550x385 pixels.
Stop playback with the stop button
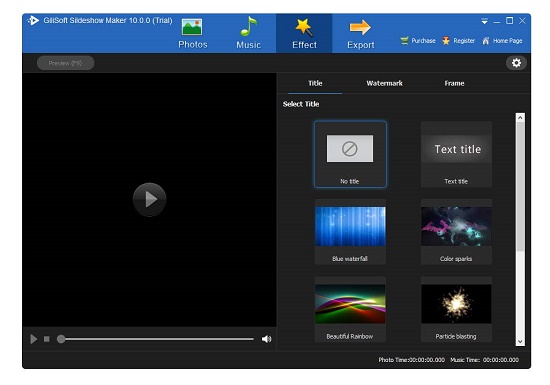[x=47, y=339]
